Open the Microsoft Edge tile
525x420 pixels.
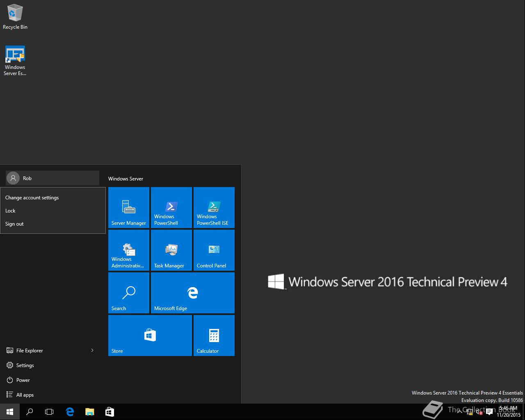tap(193, 293)
